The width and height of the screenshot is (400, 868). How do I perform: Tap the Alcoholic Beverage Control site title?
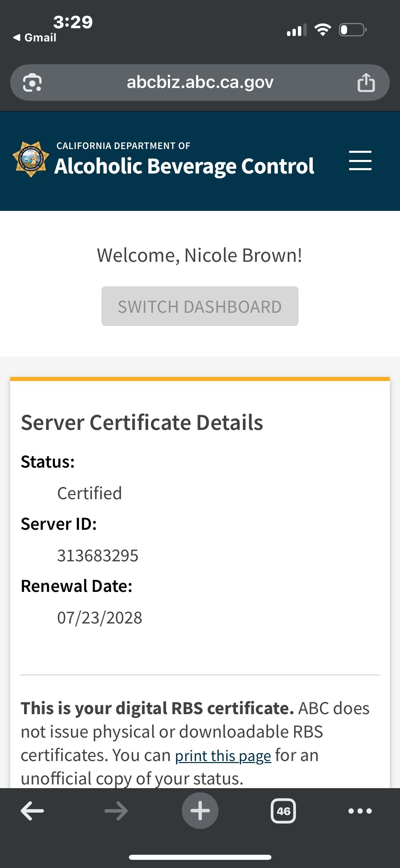pyautogui.click(x=184, y=166)
